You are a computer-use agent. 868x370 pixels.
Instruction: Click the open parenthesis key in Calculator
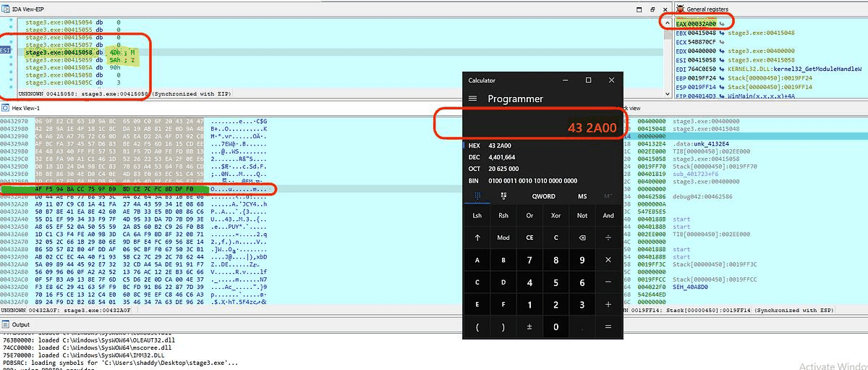(x=477, y=327)
